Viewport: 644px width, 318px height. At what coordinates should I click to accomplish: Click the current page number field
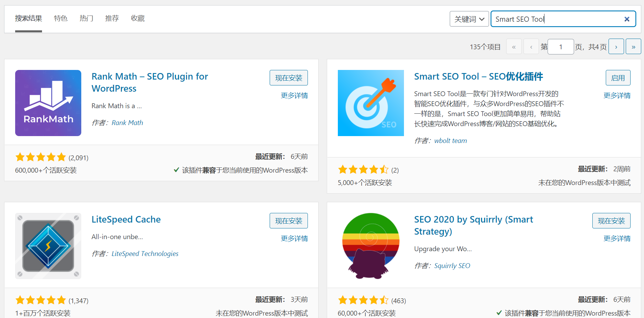(560, 47)
